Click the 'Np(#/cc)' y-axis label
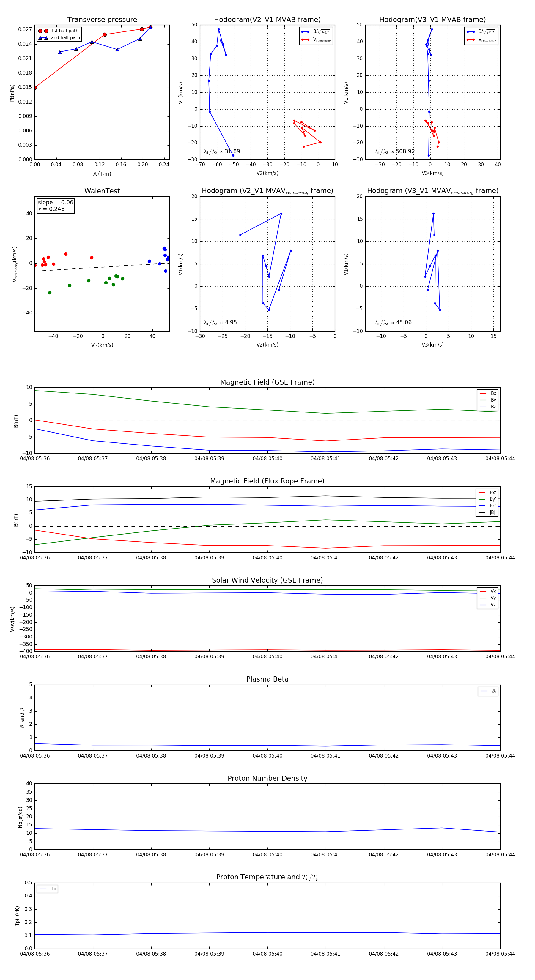This screenshot has width=535, height=980. click(x=20, y=817)
